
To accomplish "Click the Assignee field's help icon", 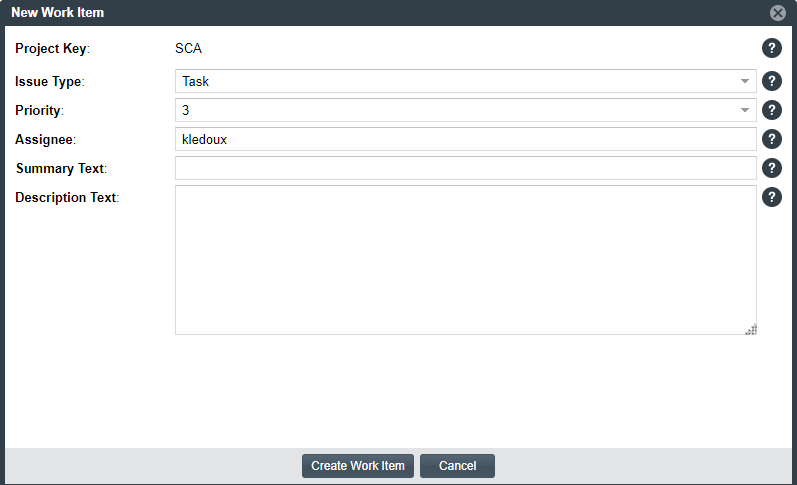I will pyautogui.click(x=771, y=139).
